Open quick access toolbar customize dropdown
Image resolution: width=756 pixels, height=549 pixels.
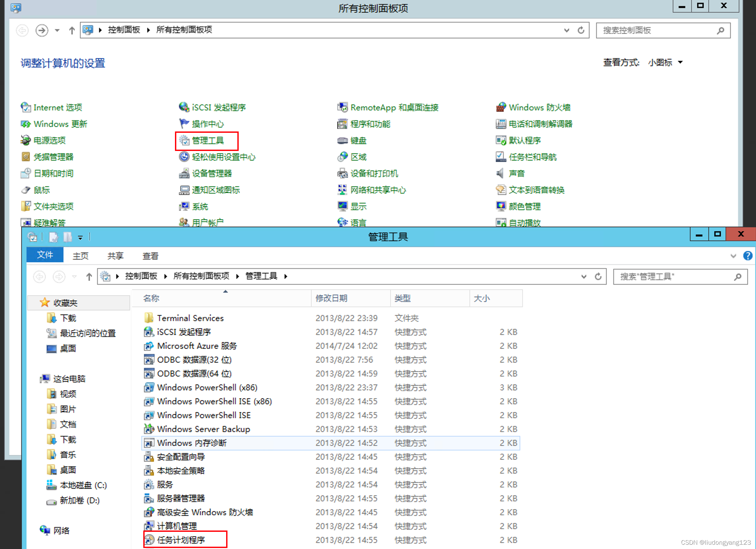80,238
